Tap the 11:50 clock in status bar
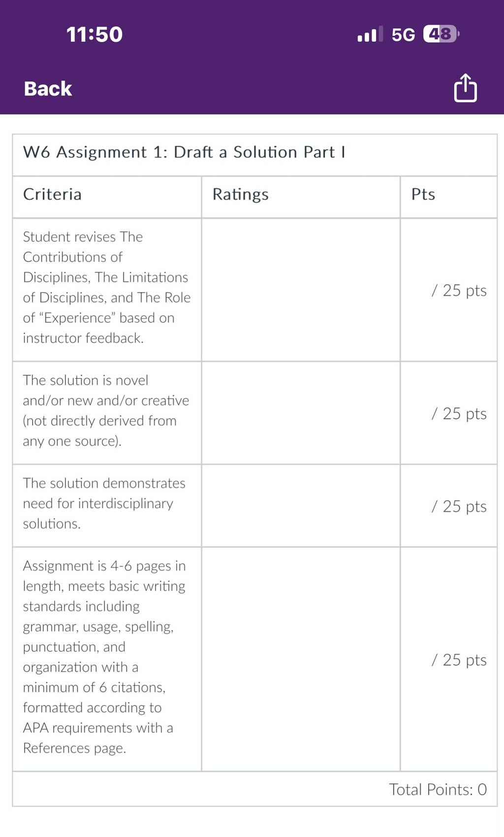504x837 pixels. [x=94, y=34]
